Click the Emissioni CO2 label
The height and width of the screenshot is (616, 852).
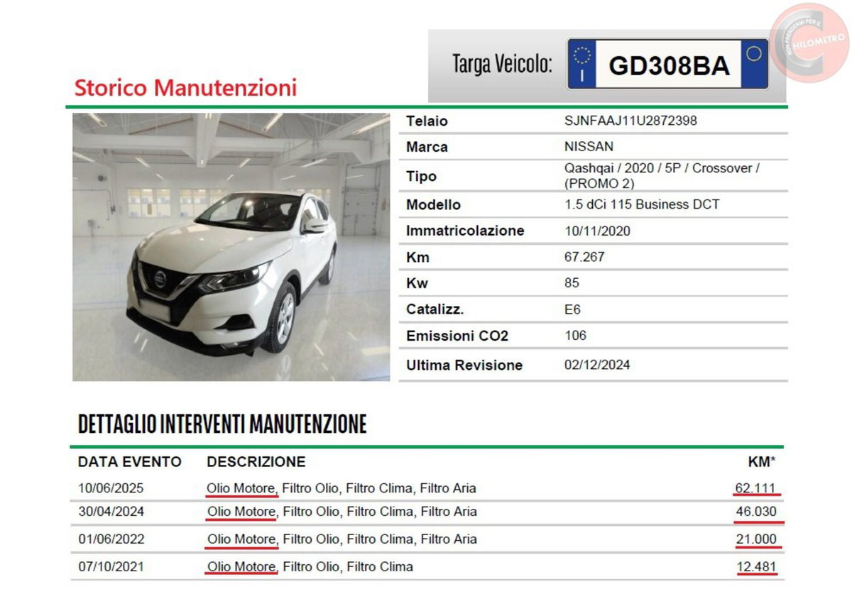click(457, 336)
